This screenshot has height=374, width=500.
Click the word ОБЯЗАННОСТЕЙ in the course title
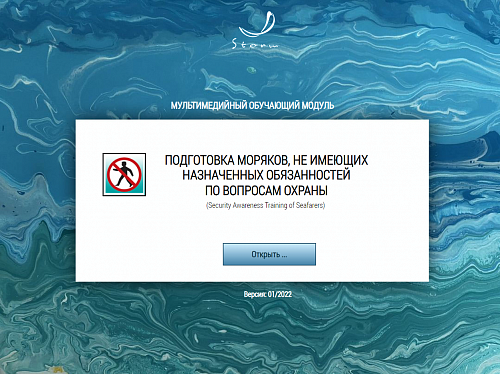click(308, 175)
